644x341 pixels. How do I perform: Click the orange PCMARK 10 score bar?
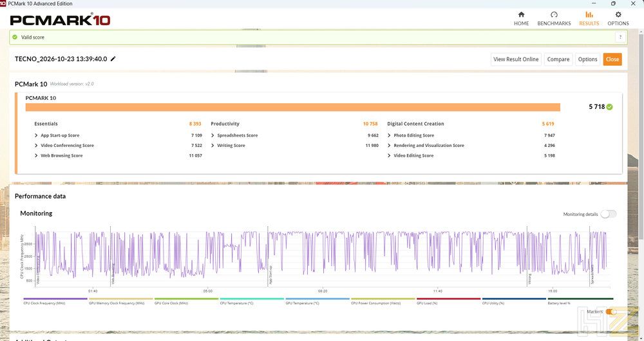pyautogui.click(x=292, y=108)
